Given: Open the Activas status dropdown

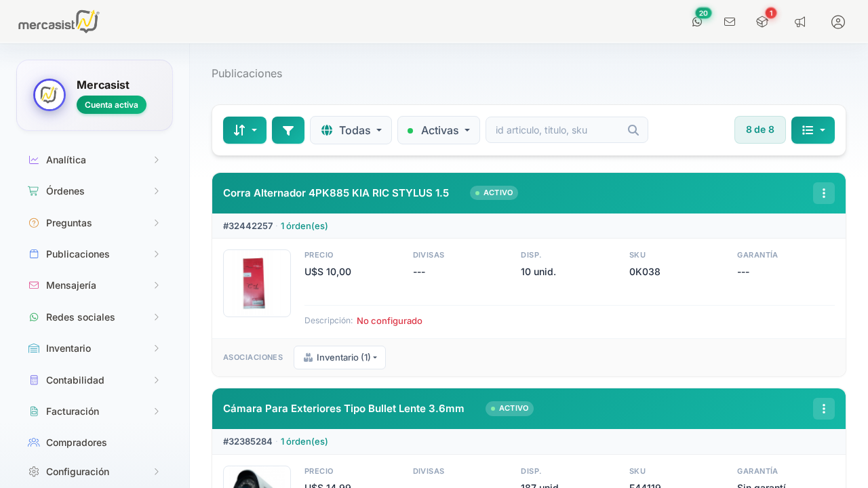Looking at the screenshot, I should click(438, 130).
